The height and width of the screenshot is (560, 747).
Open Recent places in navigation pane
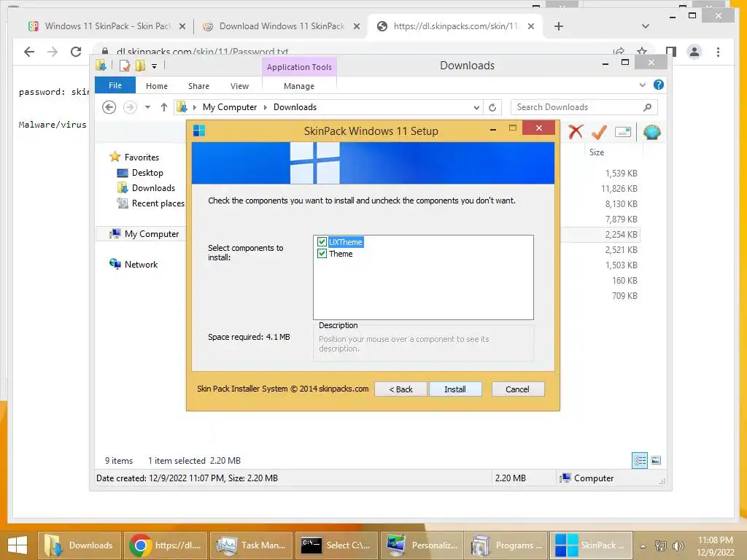point(158,203)
